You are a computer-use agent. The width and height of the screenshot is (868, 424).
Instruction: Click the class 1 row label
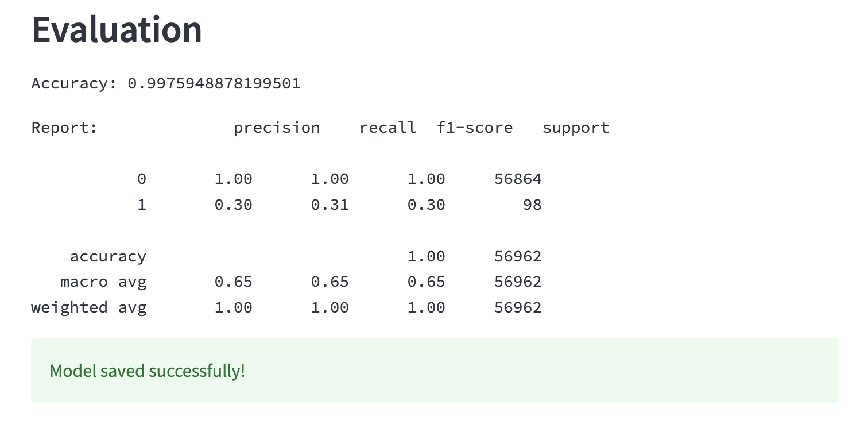[x=142, y=205]
